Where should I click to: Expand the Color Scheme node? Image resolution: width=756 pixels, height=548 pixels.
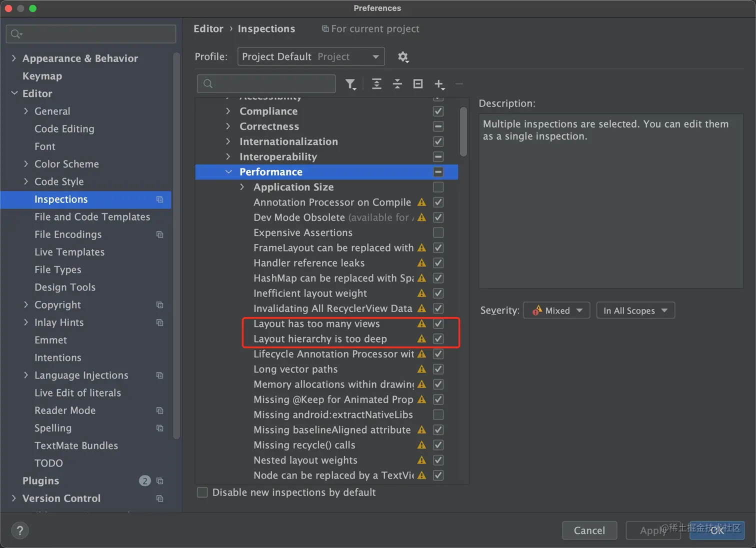[26, 164]
